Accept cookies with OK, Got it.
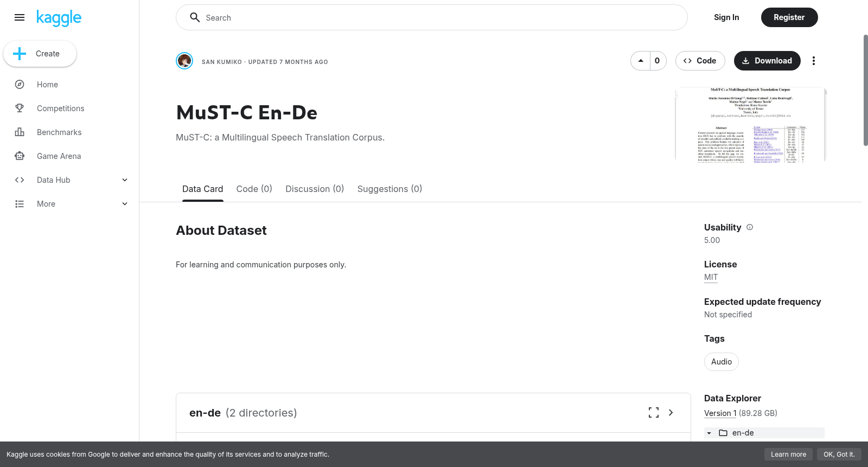Screen dimensions: 868x467 pos(839,455)
